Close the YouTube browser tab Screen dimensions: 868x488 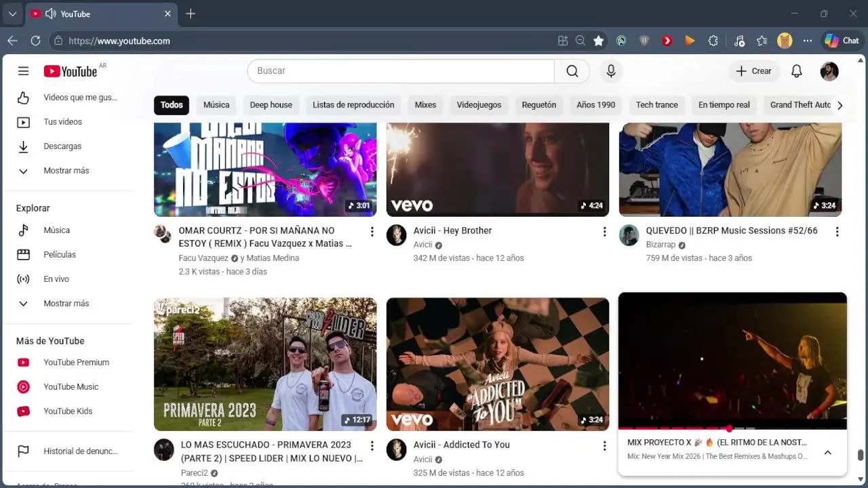tap(167, 14)
